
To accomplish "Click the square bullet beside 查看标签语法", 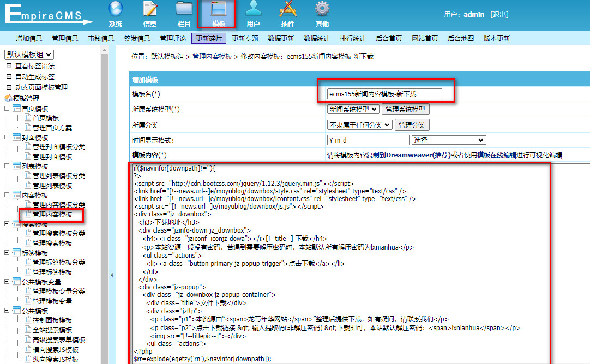I will (9, 66).
